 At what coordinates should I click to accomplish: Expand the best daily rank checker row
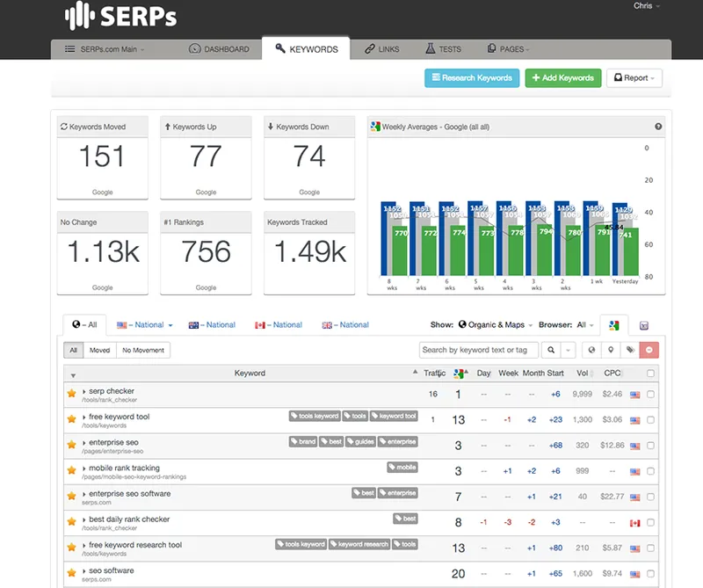83,519
